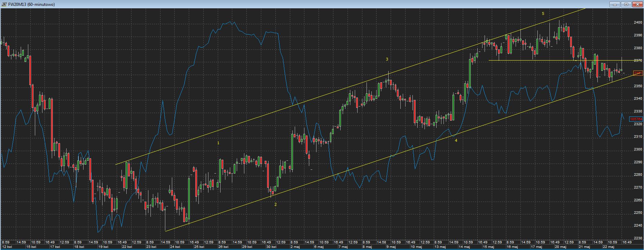This screenshot has height=250, width=644.
Task: Click the '6 maj' date label
Action: tap(319, 247)
